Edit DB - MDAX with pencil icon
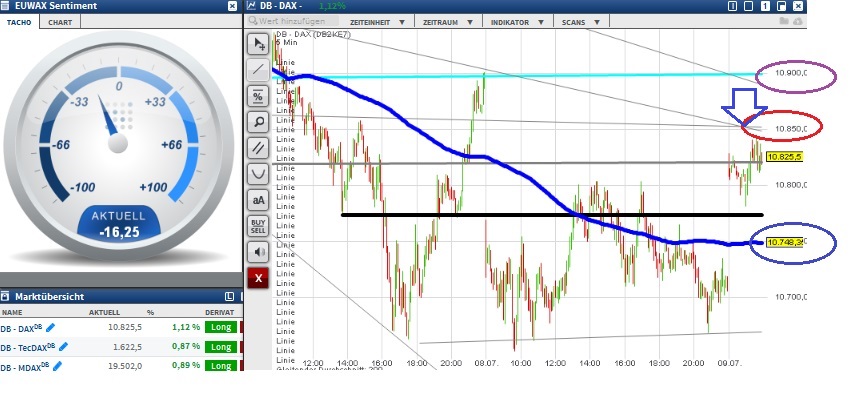Screen dimensions: 856x394 (x=57, y=366)
